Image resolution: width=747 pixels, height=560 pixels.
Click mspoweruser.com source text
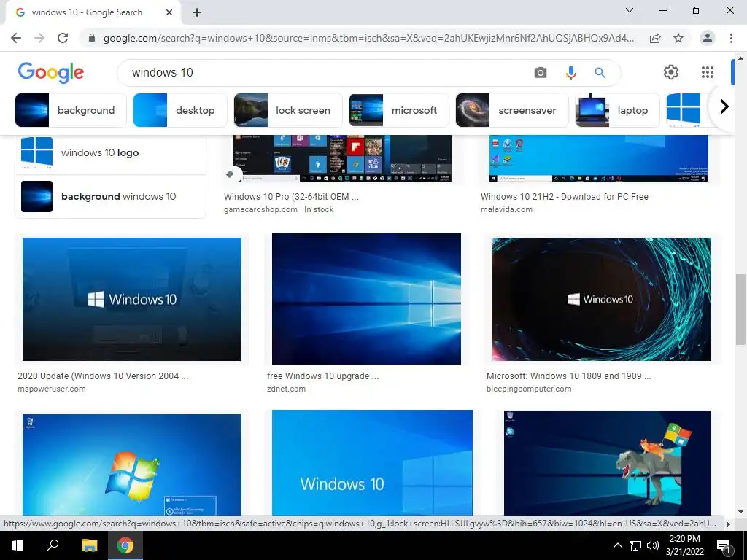click(x=52, y=389)
